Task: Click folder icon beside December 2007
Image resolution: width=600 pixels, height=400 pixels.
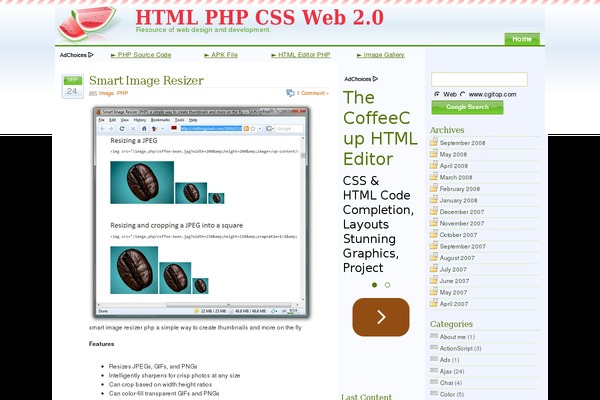Action: pos(434,211)
